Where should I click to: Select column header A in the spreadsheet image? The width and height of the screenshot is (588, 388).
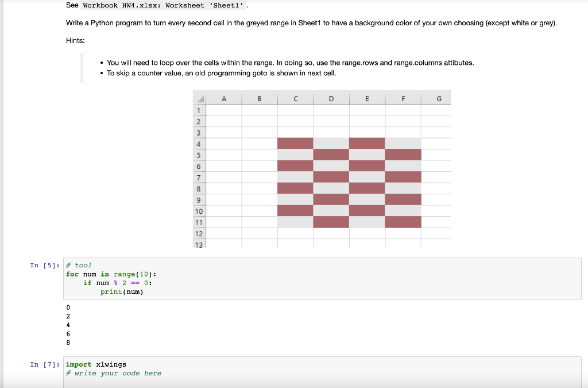coord(224,98)
